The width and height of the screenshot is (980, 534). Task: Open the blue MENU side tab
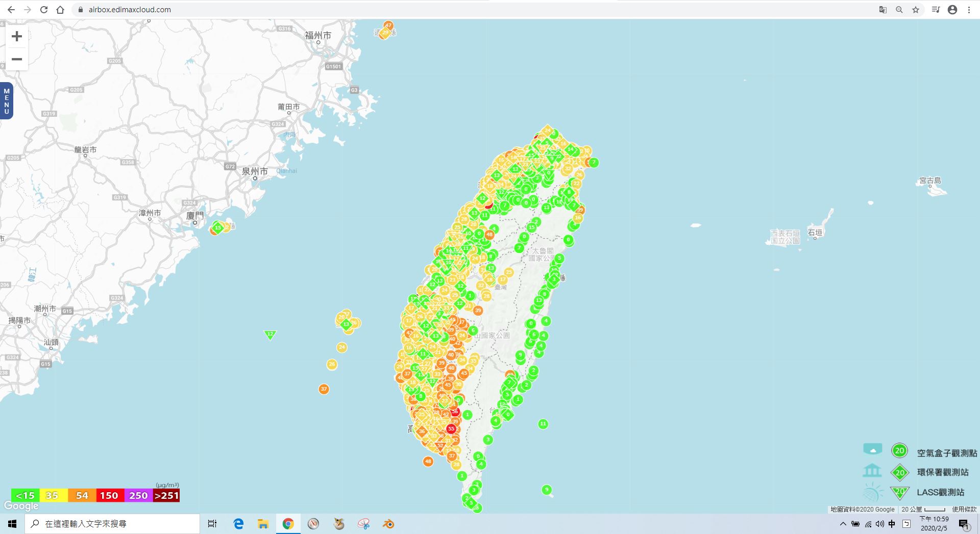pyautogui.click(x=7, y=100)
